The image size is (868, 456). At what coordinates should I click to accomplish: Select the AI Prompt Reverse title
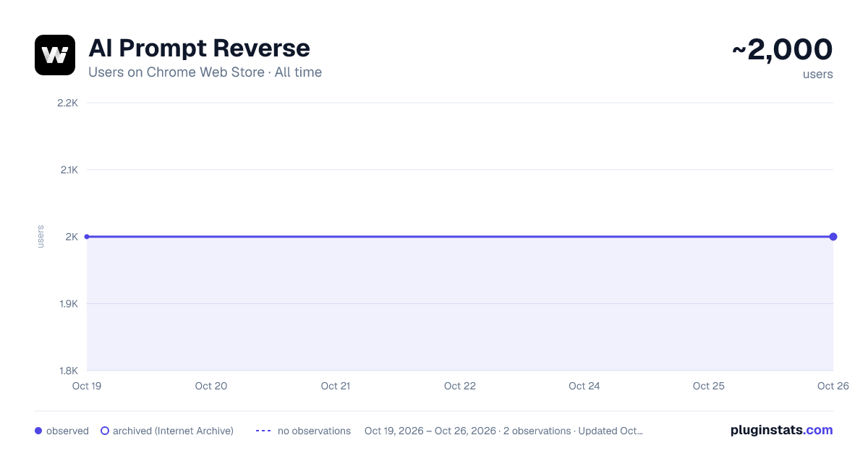(199, 48)
